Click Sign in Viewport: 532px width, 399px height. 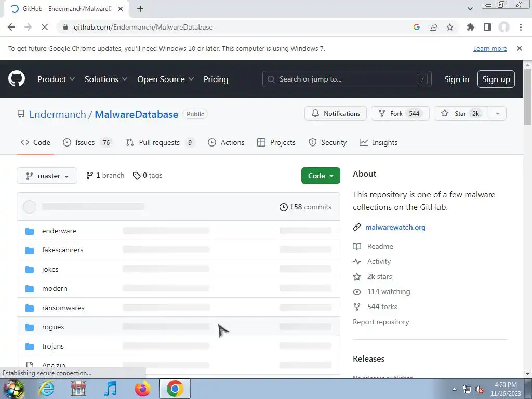(x=457, y=79)
